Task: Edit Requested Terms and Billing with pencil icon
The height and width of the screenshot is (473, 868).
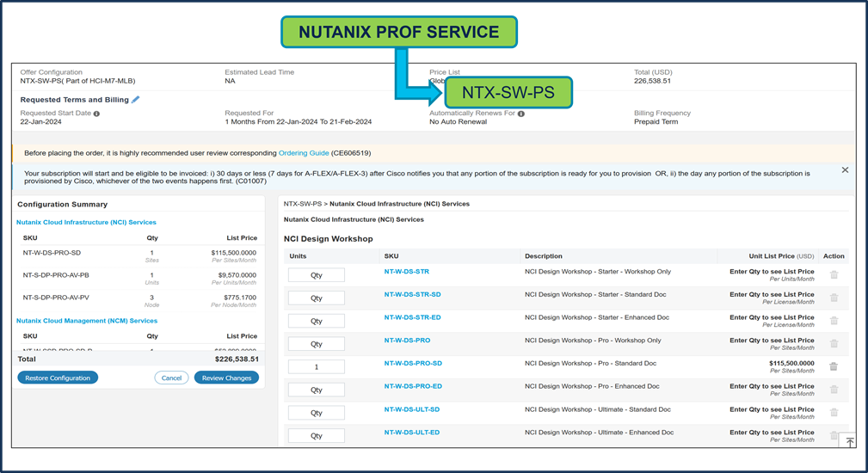Action: 136,100
